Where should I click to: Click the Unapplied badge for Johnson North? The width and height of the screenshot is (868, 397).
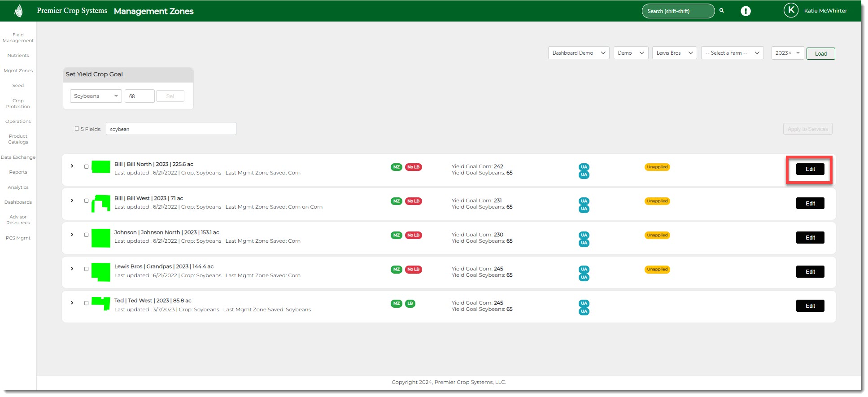[657, 235]
